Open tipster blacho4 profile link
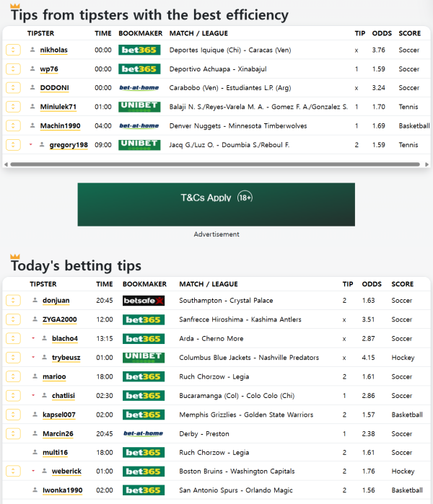Viewport: 433px width, 504px height. click(65, 339)
